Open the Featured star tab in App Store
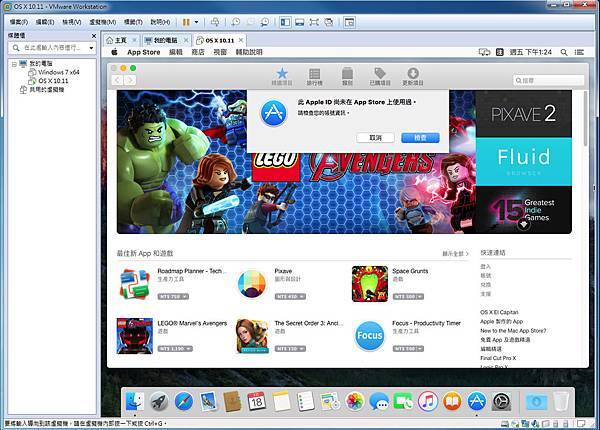The width and height of the screenshot is (600, 430). coord(282,77)
